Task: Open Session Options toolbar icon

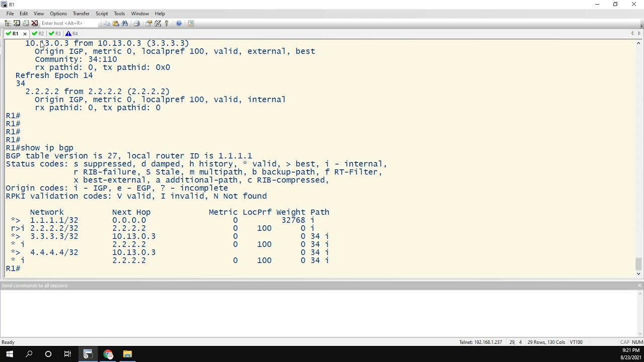Action: point(148,23)
